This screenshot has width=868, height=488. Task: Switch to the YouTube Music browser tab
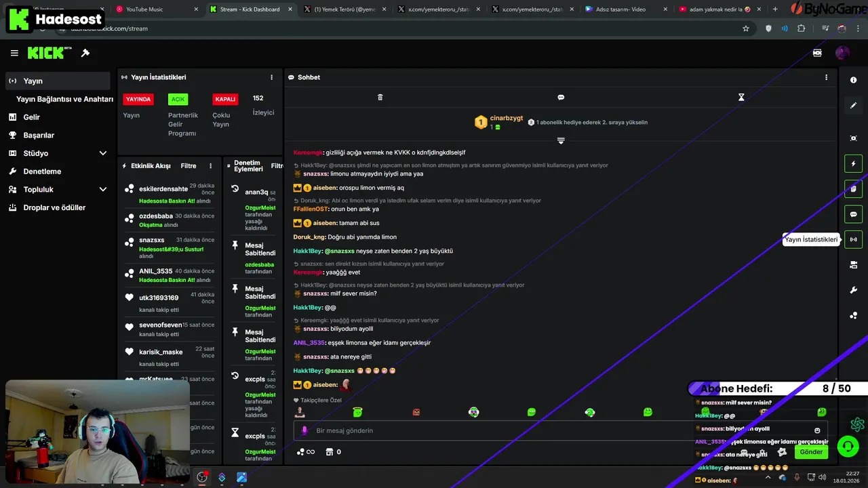coord(157,9)
